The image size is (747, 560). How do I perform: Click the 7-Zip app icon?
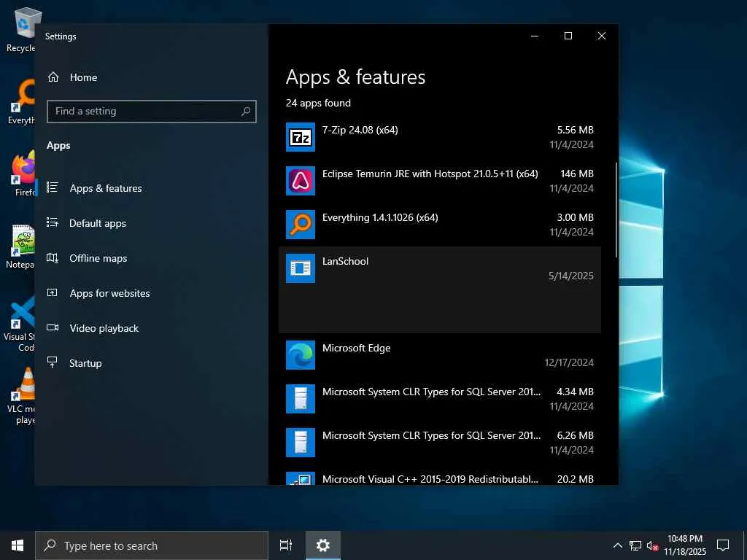(300, 137)
